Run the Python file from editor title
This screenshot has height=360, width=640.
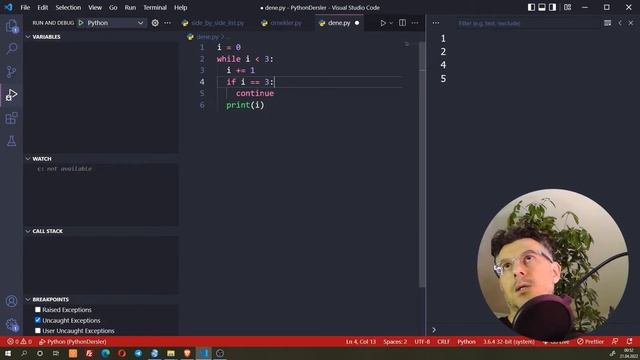(382, 23)
